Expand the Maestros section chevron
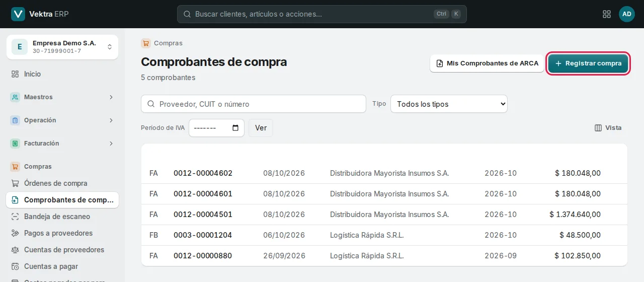Image resolution: width=644 pixels, height=282 pixels. 111,97
